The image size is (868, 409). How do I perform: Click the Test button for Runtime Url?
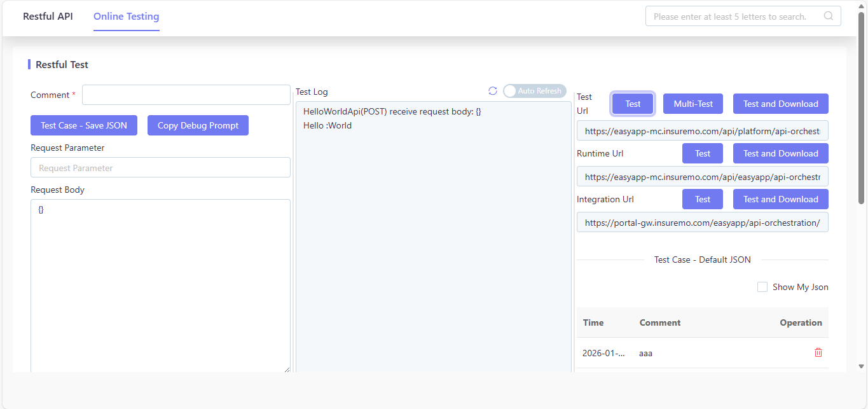(x=703, y=153)
